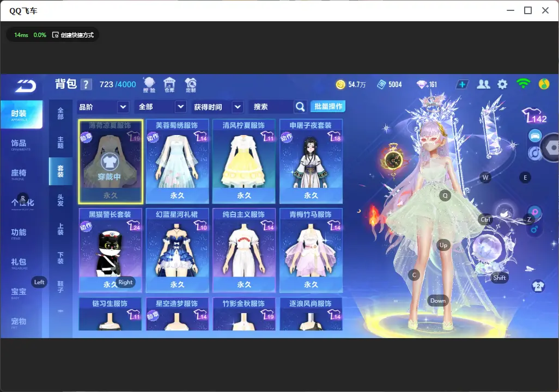Open the 座椅 throne tab
Image resolution: width=559 pixels, height=392 pixels.
(21, 174)
